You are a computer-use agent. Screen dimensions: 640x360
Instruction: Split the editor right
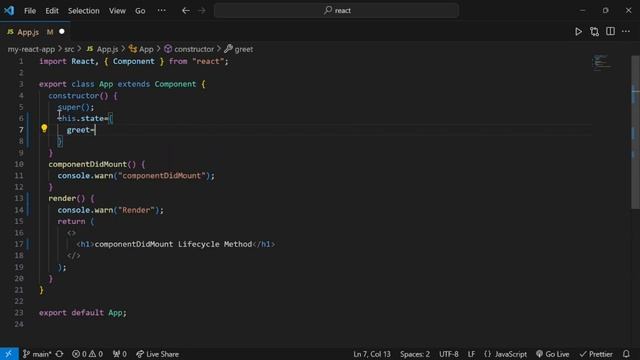tap(610, 31)
